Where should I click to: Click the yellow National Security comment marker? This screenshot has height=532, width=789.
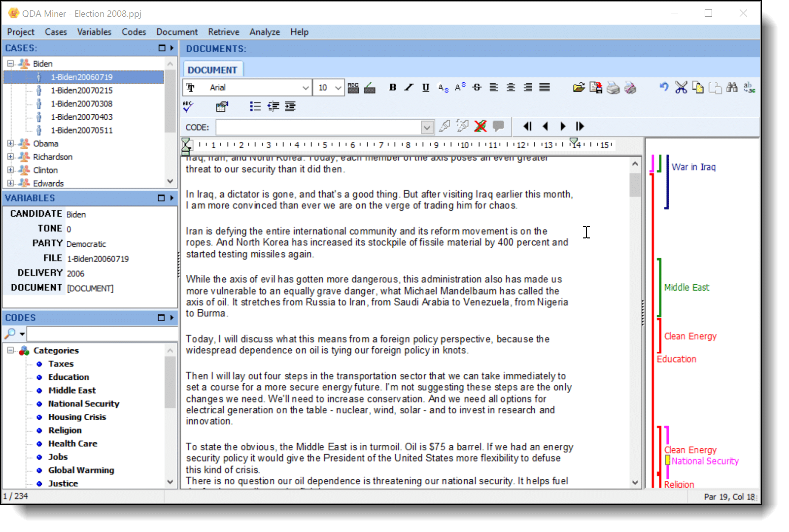[667, 460]
